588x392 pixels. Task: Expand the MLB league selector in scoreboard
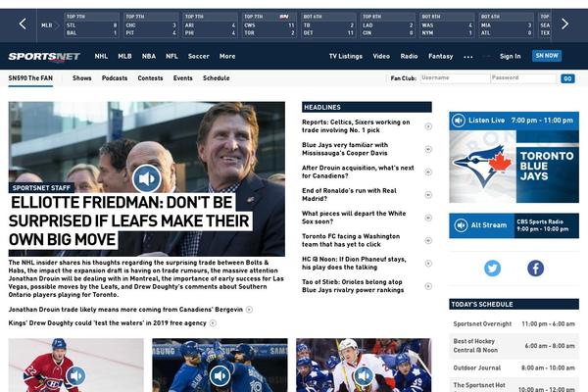50,25
